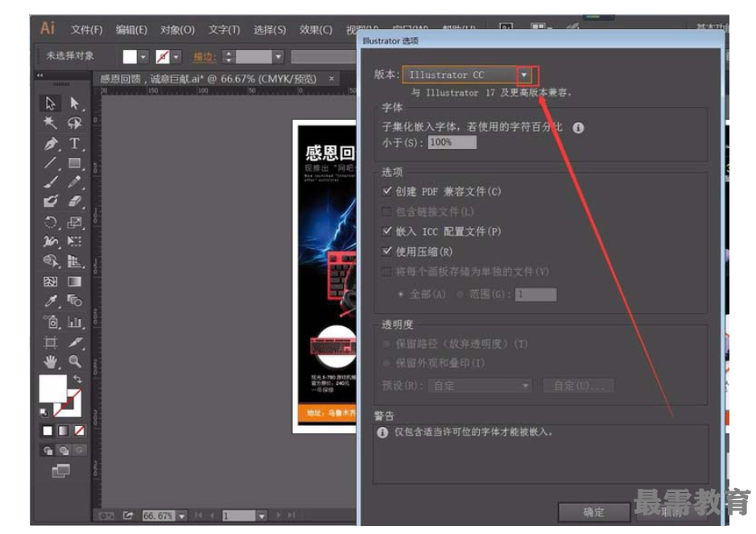This screenshot has height=534, width=756.
Task: Toggle 使用压缩(R) checkbox
Action: 386,250
